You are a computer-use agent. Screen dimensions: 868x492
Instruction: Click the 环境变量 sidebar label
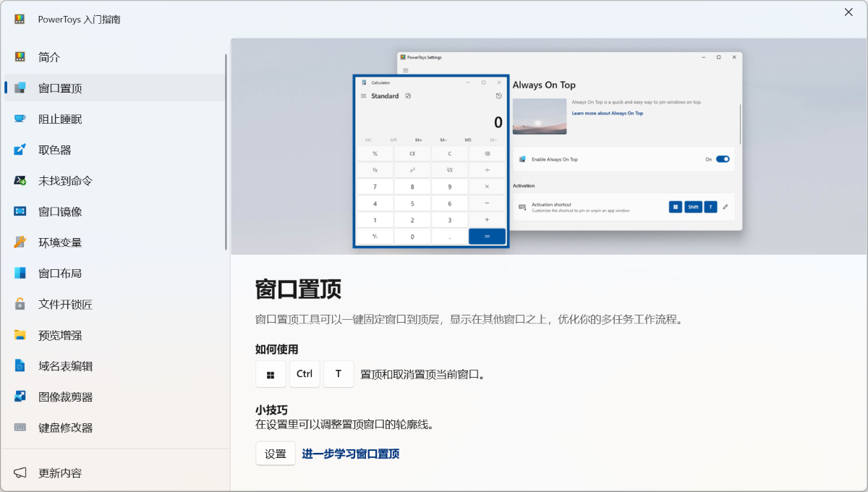click(x=60, y=242)
